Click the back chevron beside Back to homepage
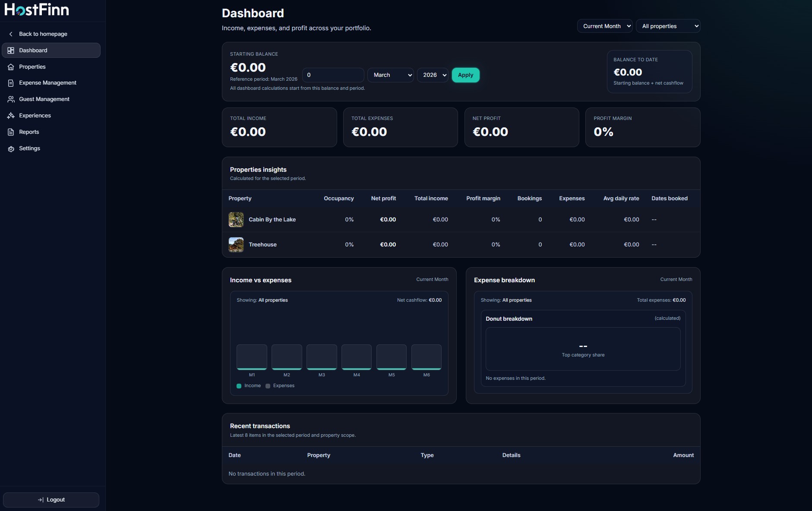The width and height of the screenshot is (812, 511). pos(10,34)
